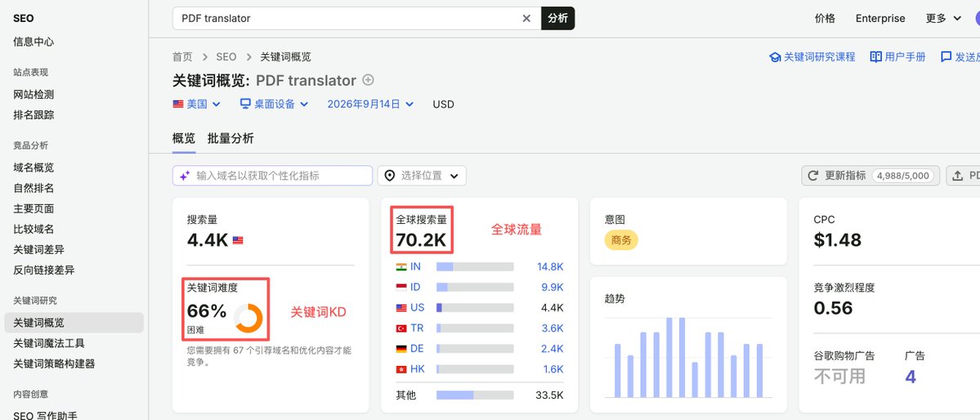Open 反向链接差异 in sidebar

coord(44,270)
